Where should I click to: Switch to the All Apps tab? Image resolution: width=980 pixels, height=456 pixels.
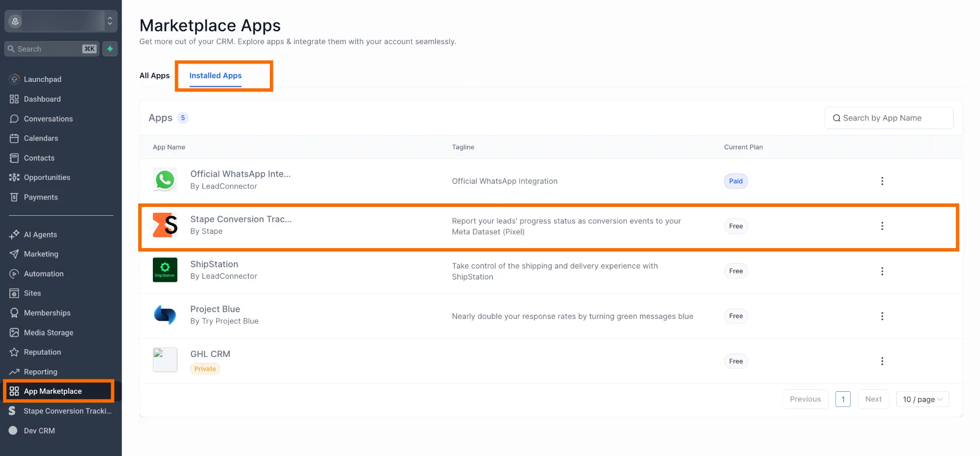(154, 76)
